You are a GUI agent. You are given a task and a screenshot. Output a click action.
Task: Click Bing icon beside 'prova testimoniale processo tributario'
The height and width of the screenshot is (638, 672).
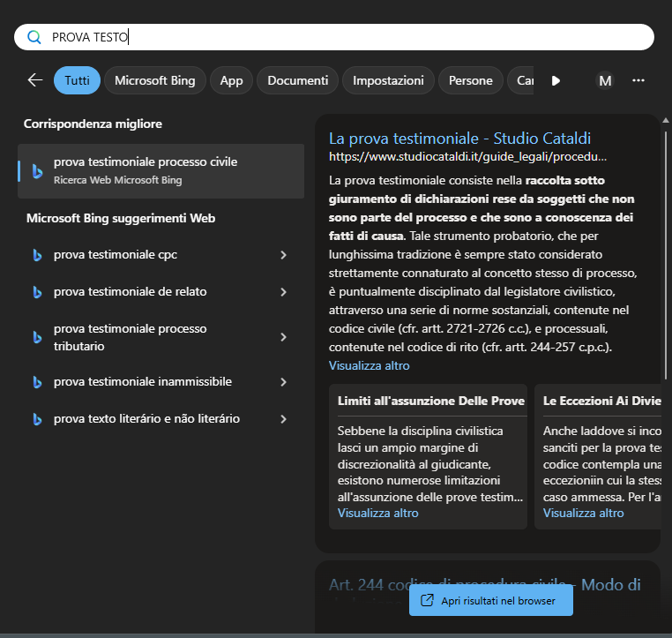[38, 337]
